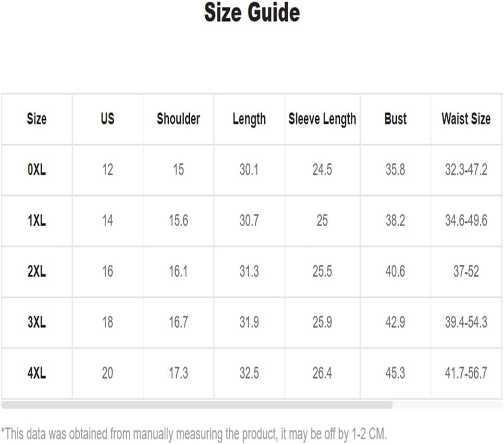Select the US column header
The height and width of the screenshot is (444, 504).
coord(107,118)
